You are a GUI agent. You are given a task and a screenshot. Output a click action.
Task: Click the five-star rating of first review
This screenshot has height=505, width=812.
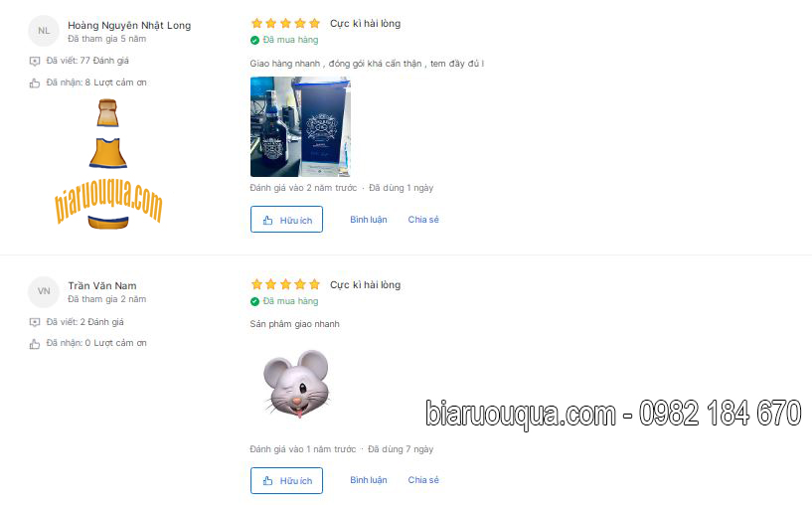285,23
